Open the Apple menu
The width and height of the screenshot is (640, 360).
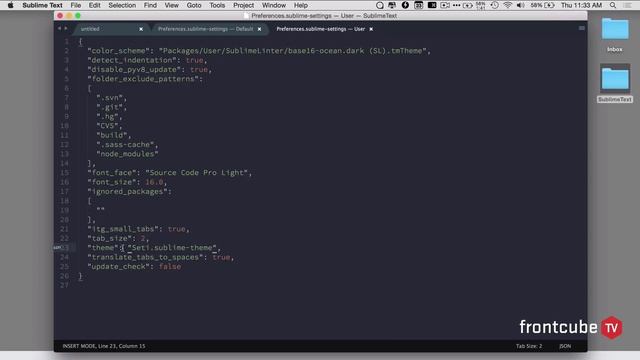(x=11, y=5)
